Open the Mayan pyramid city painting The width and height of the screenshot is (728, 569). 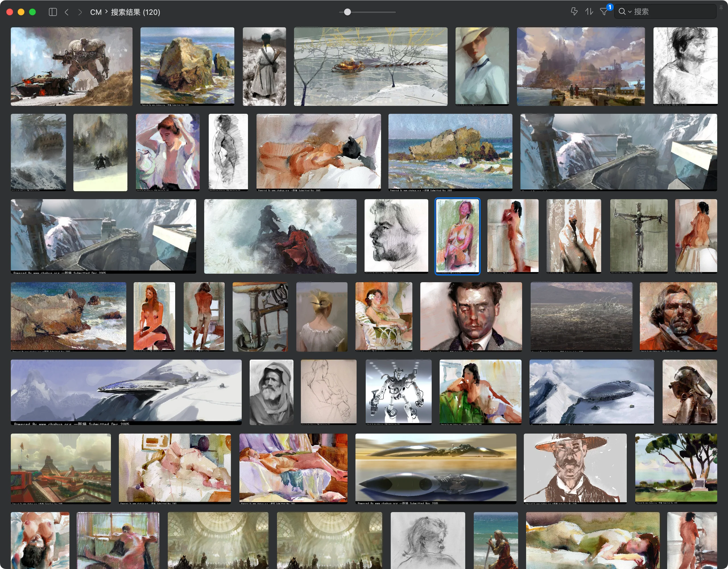pyautogui.click(x=61, y=468)
